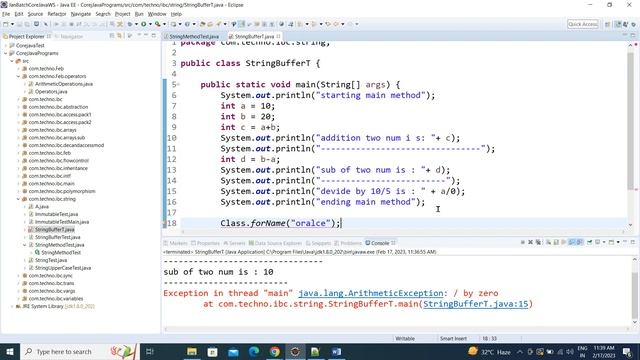Open the Run configurations dropdown arrow
The image size is (640, 360).
[150, 24]
